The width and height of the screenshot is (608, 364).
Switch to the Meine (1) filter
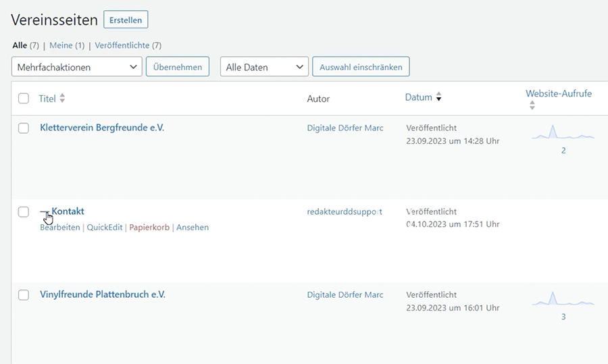click(x=61, y=45)
